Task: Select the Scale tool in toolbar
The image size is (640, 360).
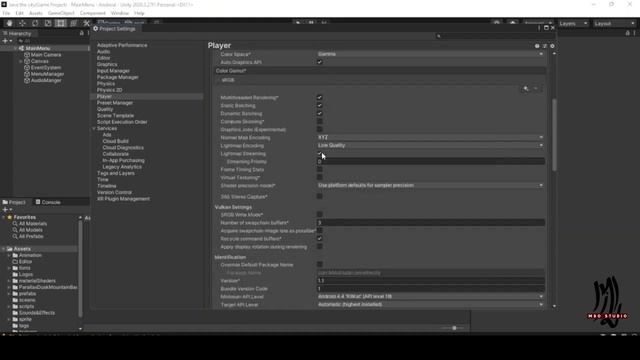Action: click(x=48, y=23)
